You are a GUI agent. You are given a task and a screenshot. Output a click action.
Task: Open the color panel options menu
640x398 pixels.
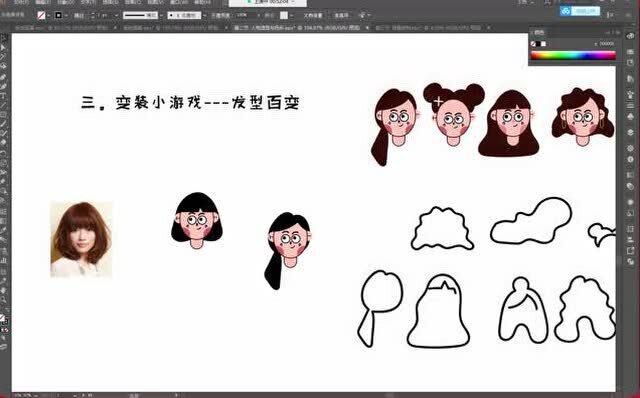click(x=618, y=32)
